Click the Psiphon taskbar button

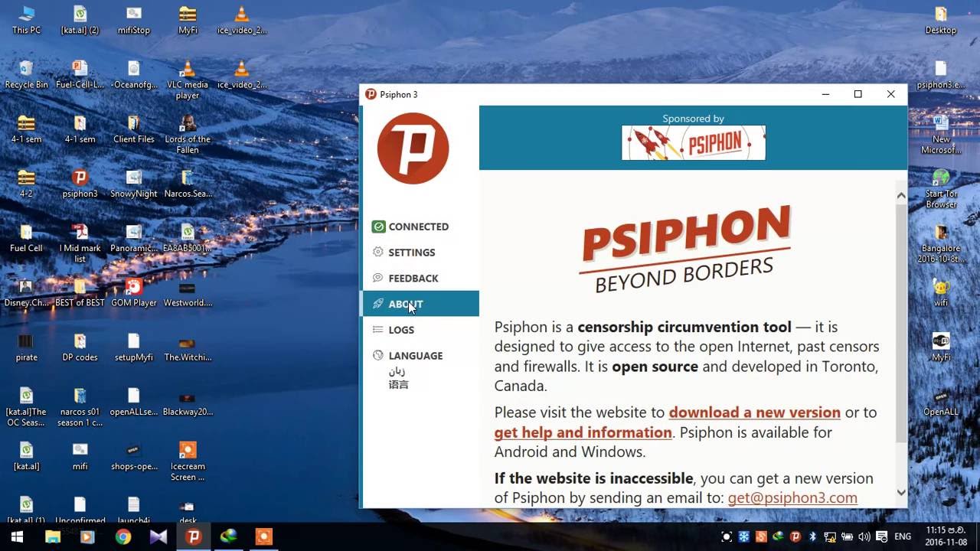coord(194,536)
